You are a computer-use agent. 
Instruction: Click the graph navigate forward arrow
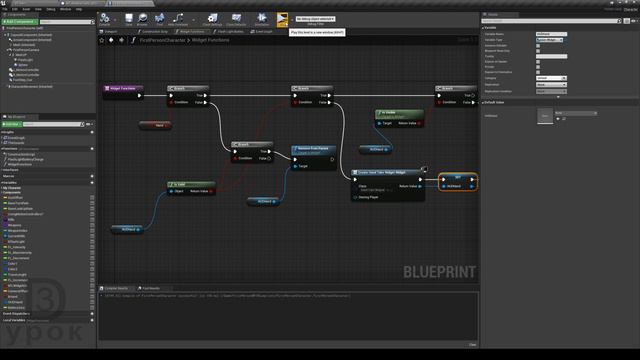(121, 40)
